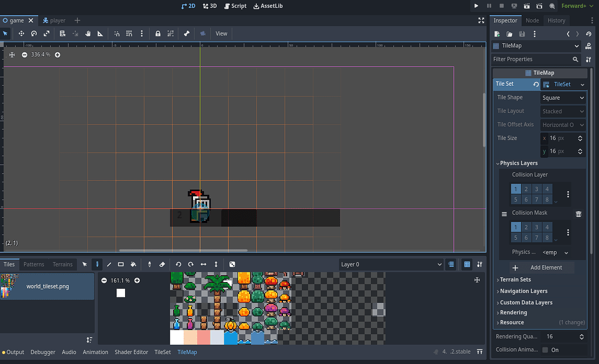Rotate tile right in TileMap toolbar
This screenshot has height=364, width=599.
(191, 264)
